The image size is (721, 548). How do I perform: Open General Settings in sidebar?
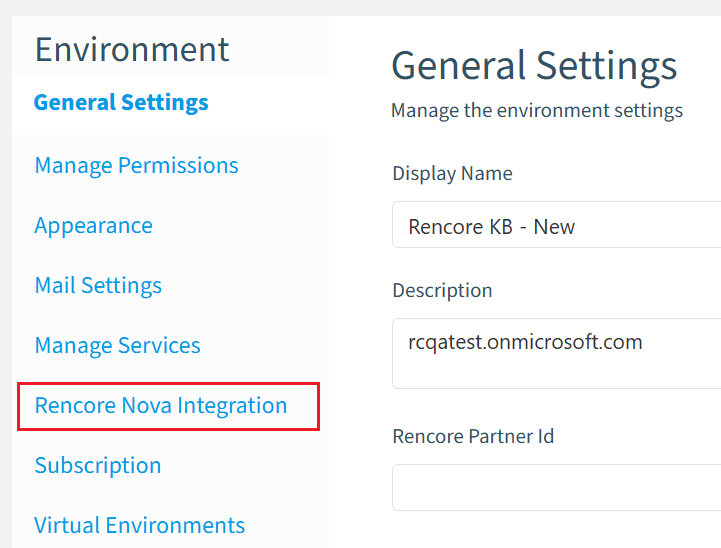(x=121, y=102)
